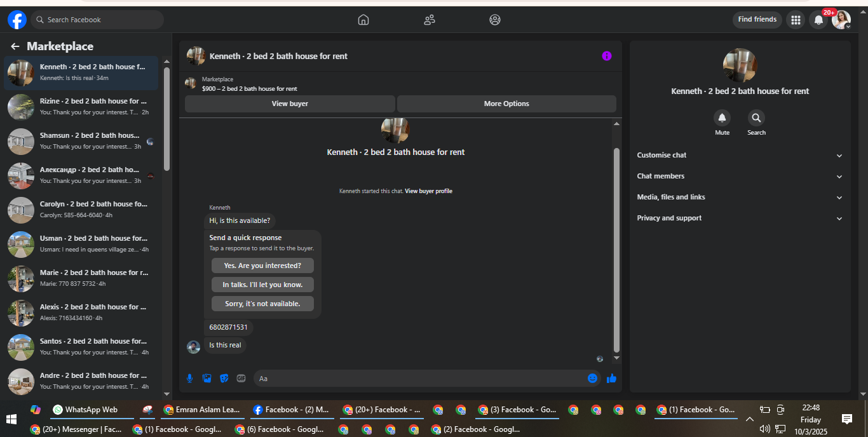
Task: Click the Facebook logo icon
Action: click(x=17, y=20)
